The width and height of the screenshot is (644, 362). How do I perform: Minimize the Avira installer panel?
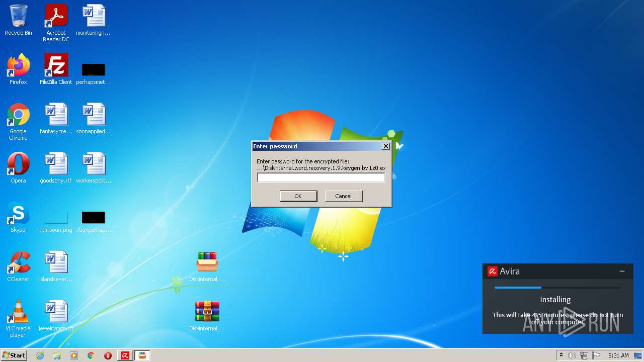[x=622, y=271]
